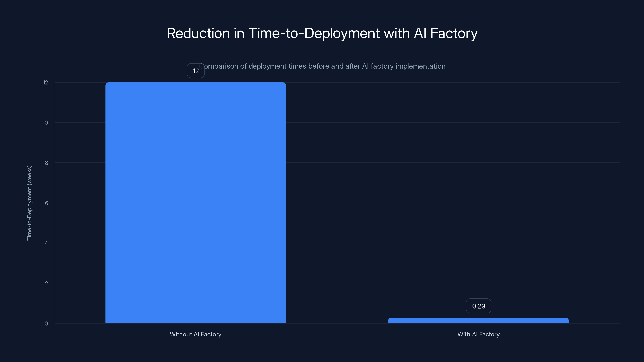644x362 pixels.
Task: Click the '12' tick on the y-axis
Action: pyautogui.click(x=45, y=82)
